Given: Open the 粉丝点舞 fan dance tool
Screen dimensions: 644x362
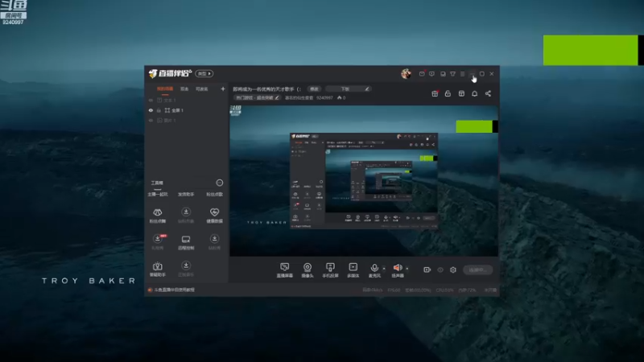Looking at the screenshot, I should 158,215.
